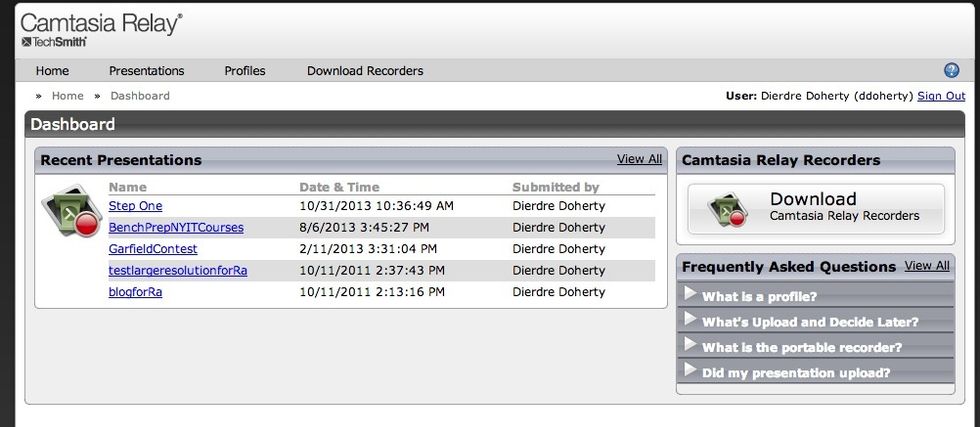Open the Home menu item
This screenshot has height=427, width=980.
52,71
